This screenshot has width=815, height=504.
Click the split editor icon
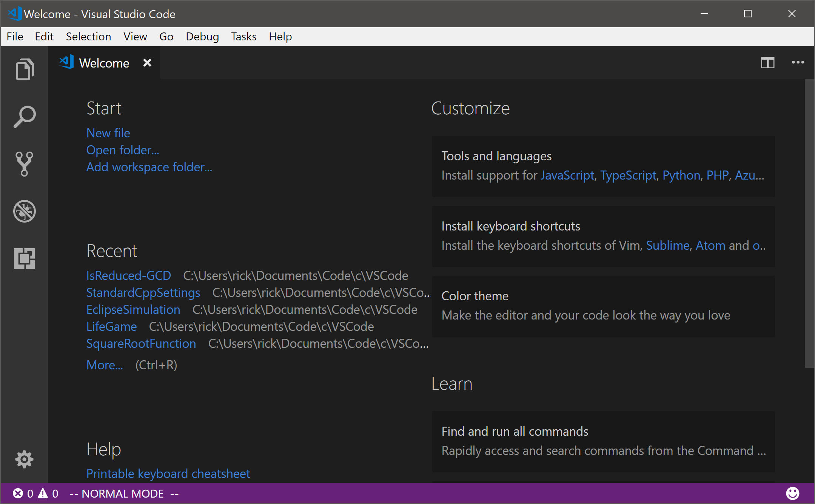coord(767,63)
